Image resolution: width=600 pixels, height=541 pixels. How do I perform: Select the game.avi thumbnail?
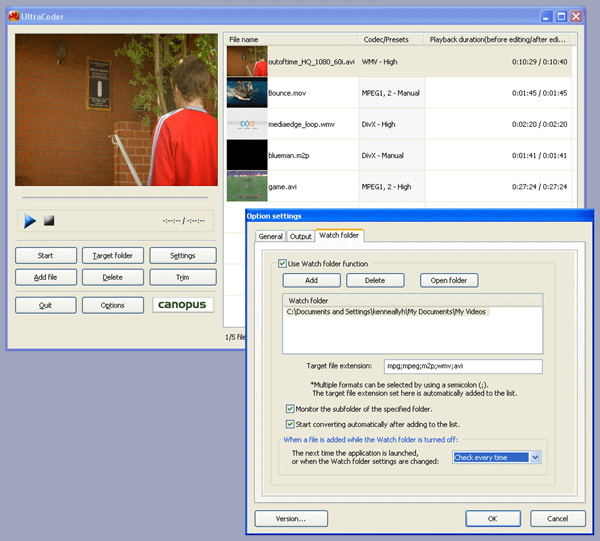click(x=247, y=186)
